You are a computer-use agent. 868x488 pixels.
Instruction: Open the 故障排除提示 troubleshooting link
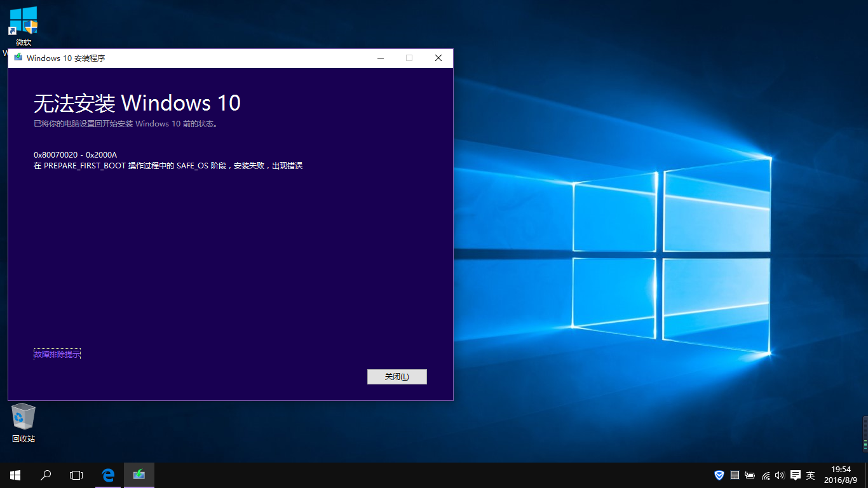click(57, 355)
